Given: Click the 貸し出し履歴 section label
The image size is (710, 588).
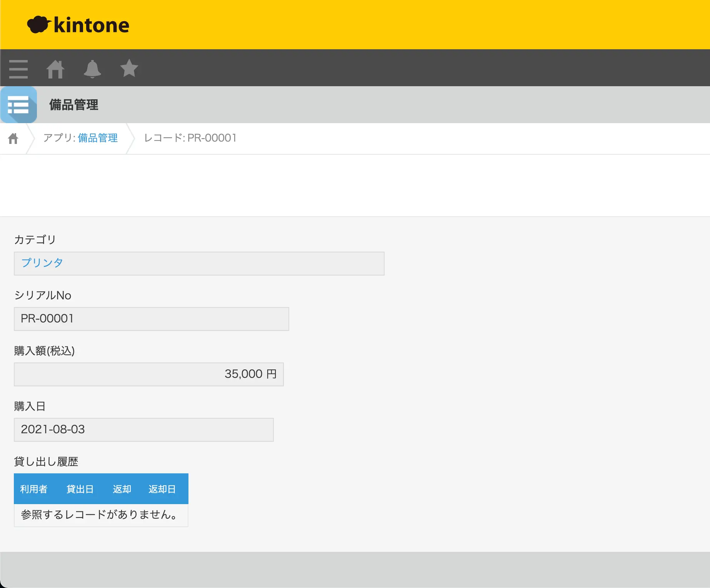Looking at the screenshot, I should pos(46,461).
